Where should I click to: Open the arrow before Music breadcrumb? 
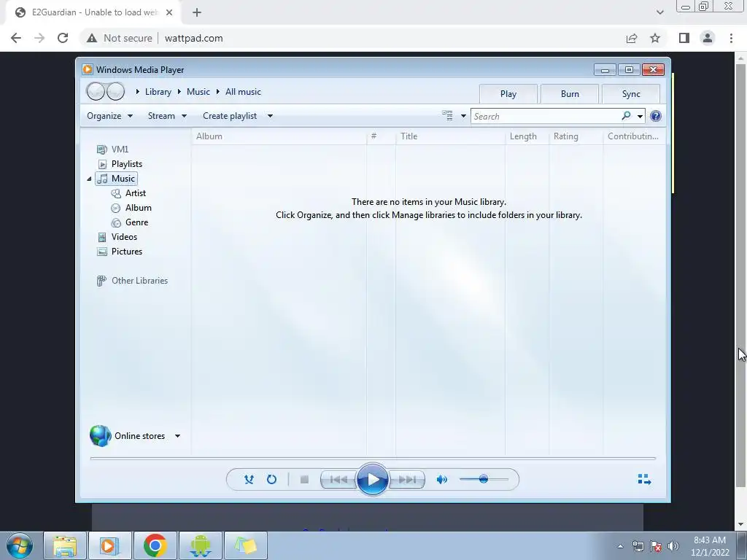pyautogui.click(x=179, y=91)
